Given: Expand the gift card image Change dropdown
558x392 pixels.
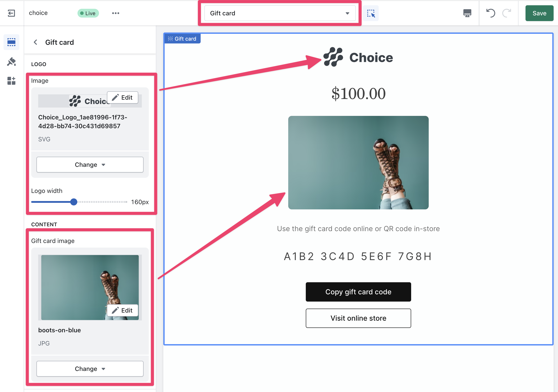Looking at the screenshot, I should pyautogui.click(x=90, y=369).
